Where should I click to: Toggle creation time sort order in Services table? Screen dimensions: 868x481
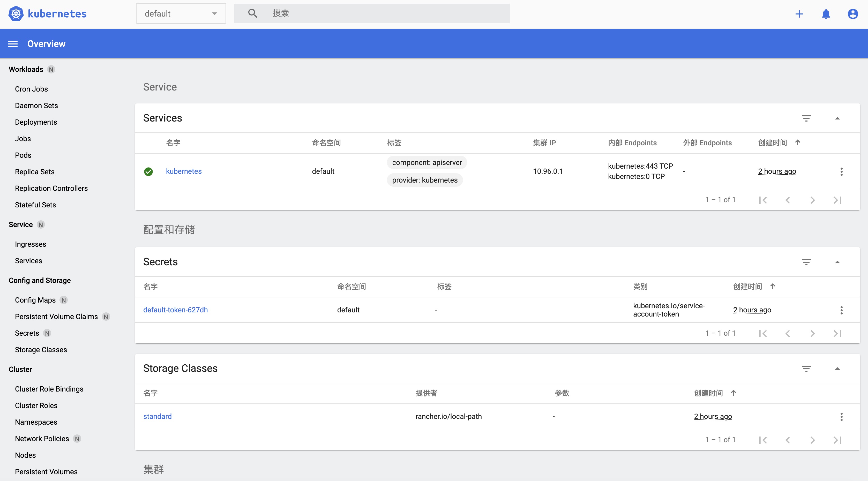[798, 142]
